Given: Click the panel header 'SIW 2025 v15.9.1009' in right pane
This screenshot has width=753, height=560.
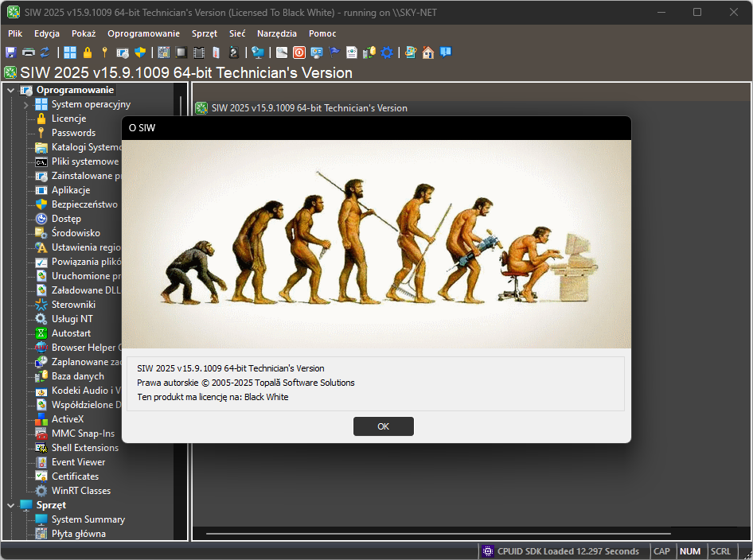Looking at the screenshot, I should tap(310, 108).
